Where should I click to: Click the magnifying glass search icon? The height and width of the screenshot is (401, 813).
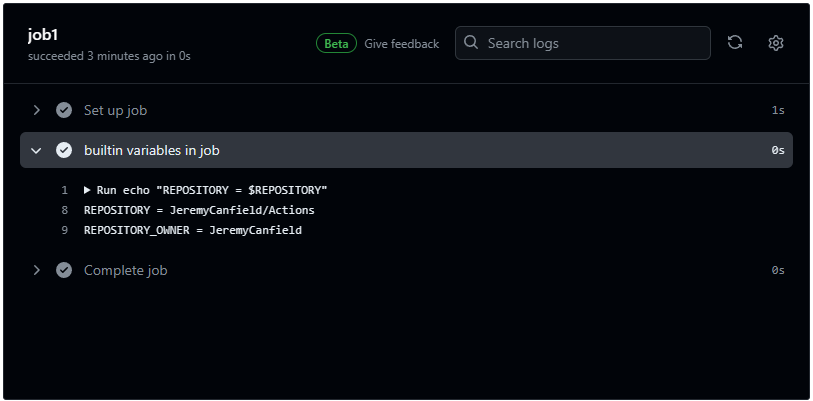(471, 43)
